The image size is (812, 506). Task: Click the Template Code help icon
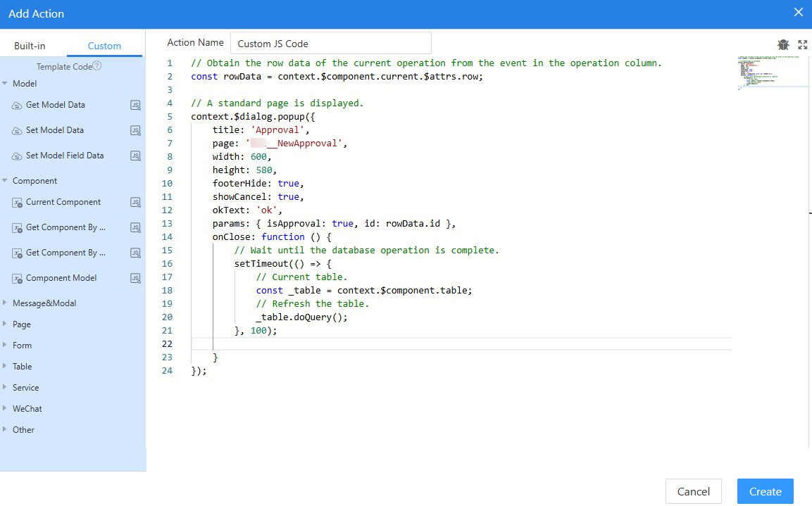pyautogui.click(x=97, y=65)
